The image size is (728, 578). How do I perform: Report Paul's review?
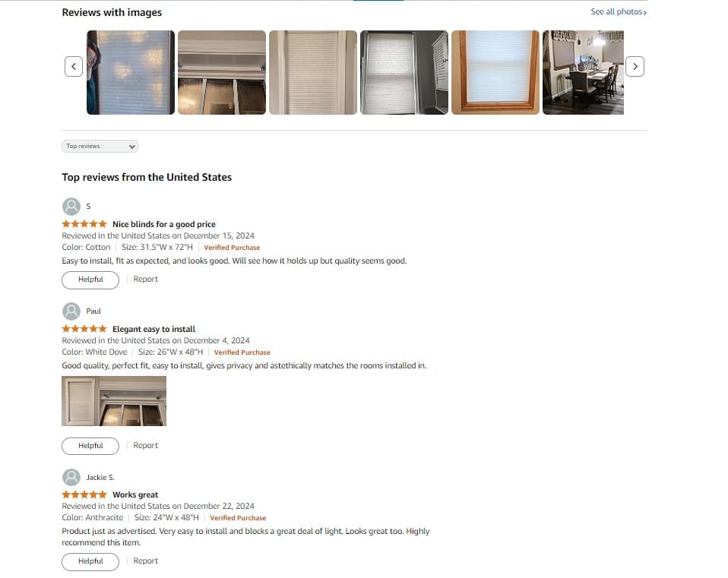point(145,445)
